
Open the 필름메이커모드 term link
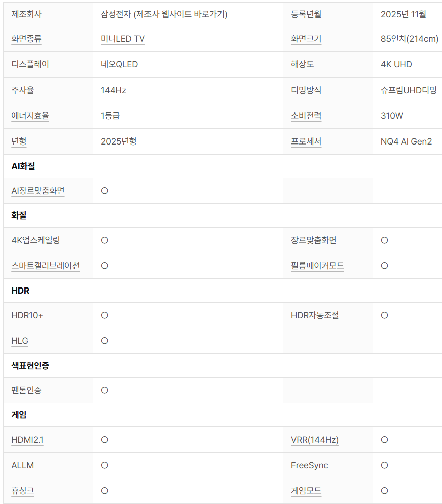pyautogui.click(x=318, y=266)
